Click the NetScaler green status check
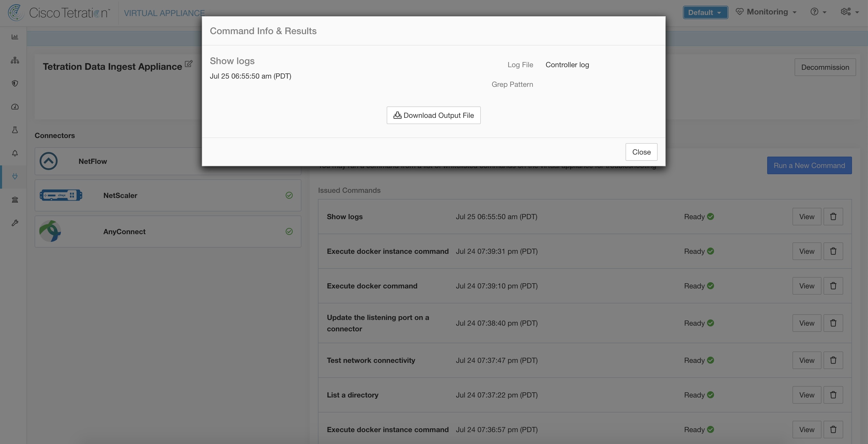Image resolution: width=868 pixels, height=444 pixels. (289, 195)
